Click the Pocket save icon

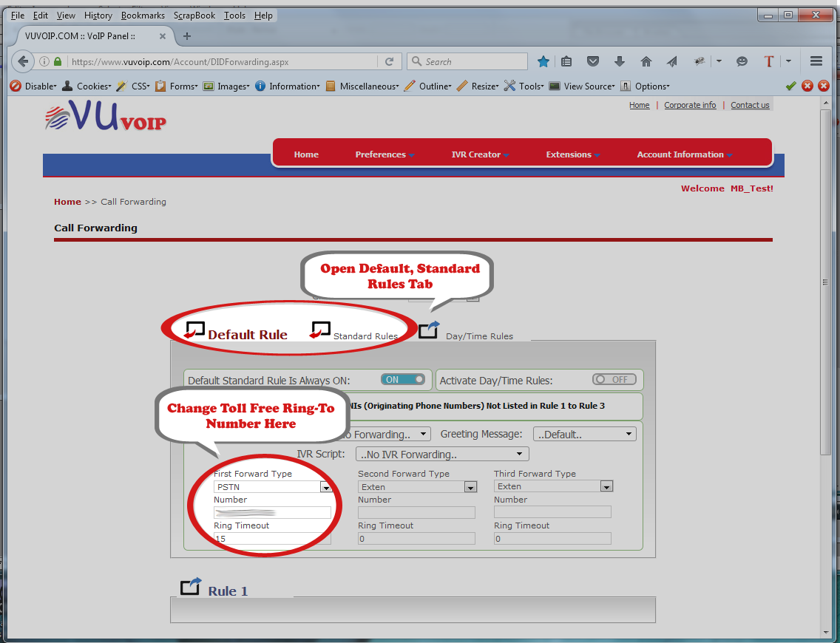coord(592,61)
